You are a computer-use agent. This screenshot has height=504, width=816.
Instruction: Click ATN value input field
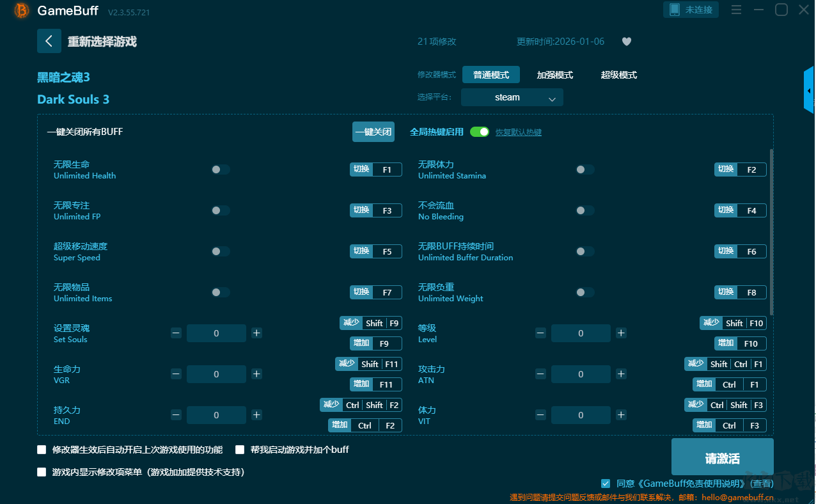pyautogui.click(x=581, y=374)
